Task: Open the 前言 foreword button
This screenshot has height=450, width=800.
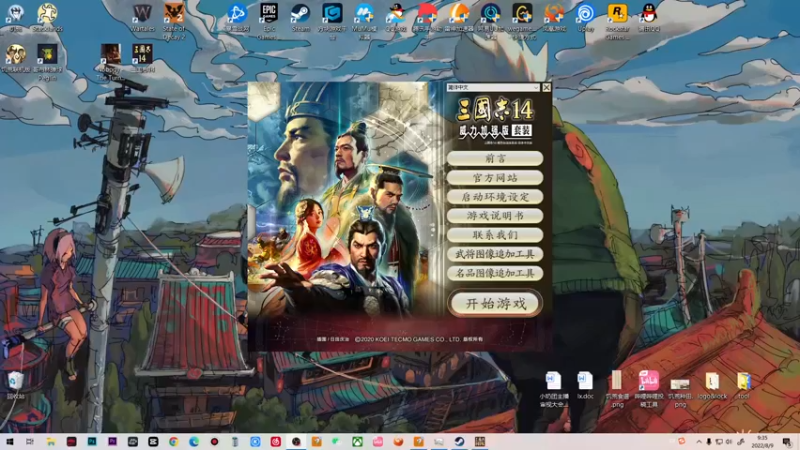Action: [495, 159]
